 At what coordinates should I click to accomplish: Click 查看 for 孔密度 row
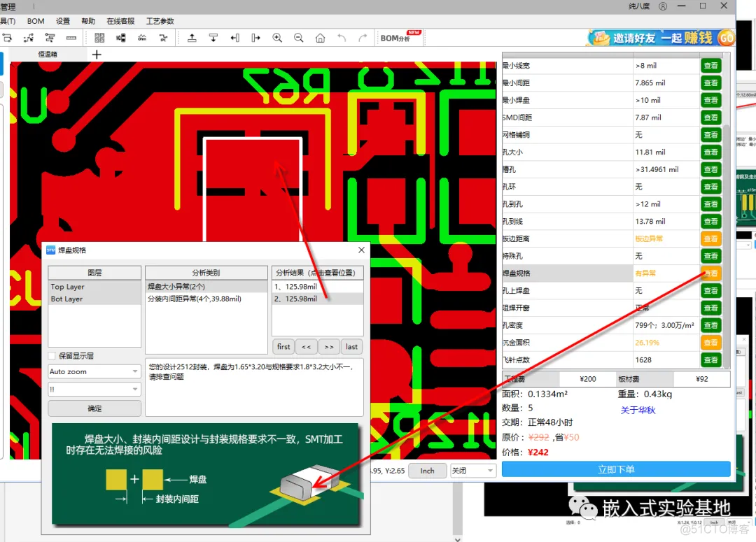[x=710, y=325]
